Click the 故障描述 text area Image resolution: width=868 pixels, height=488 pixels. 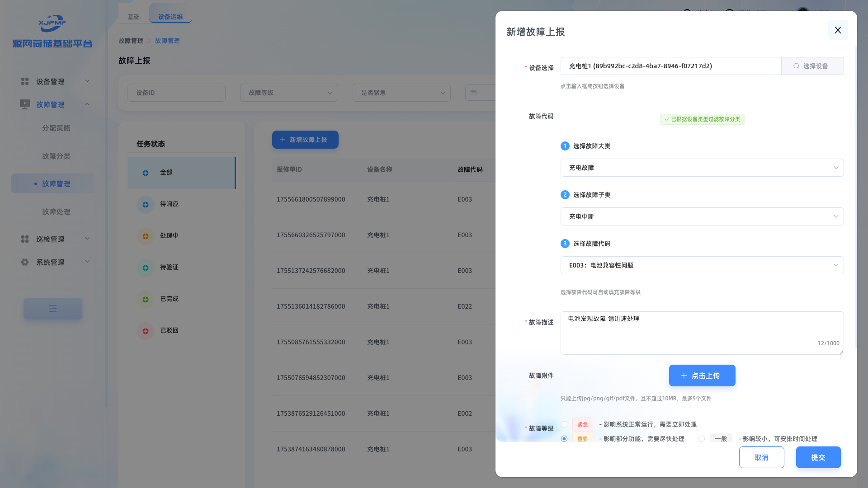(702, 333)
